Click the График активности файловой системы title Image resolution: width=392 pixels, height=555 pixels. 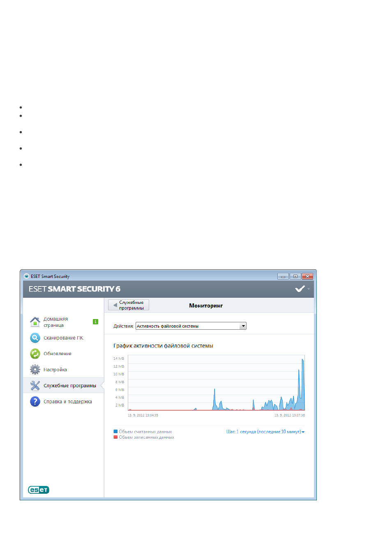click(163, 346)
